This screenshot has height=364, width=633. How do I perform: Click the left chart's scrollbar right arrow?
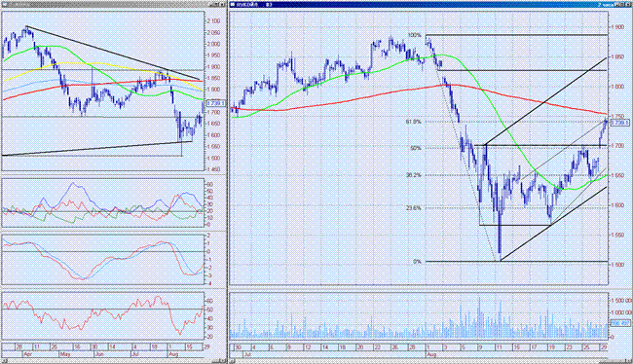[x=223, y=360]
